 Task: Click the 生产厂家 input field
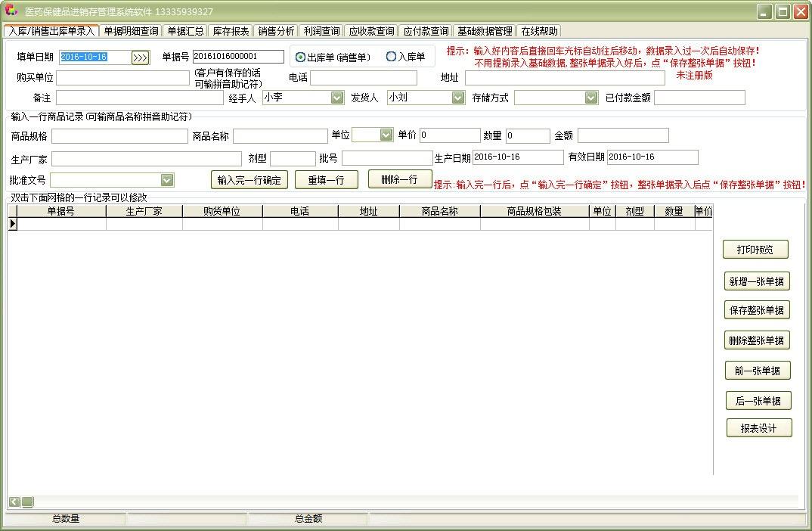click(147, 159)
